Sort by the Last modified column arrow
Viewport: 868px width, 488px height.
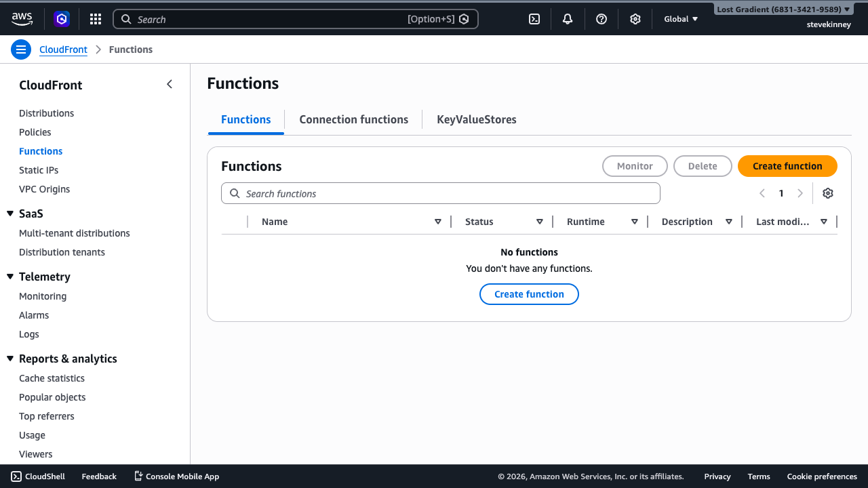coord(824,222)
